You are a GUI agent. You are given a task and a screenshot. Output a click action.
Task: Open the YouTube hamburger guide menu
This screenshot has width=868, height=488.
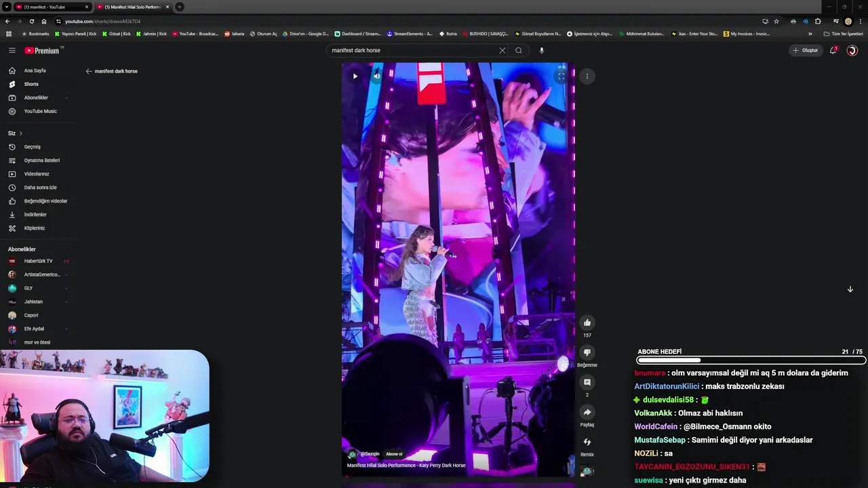[12, 50]
